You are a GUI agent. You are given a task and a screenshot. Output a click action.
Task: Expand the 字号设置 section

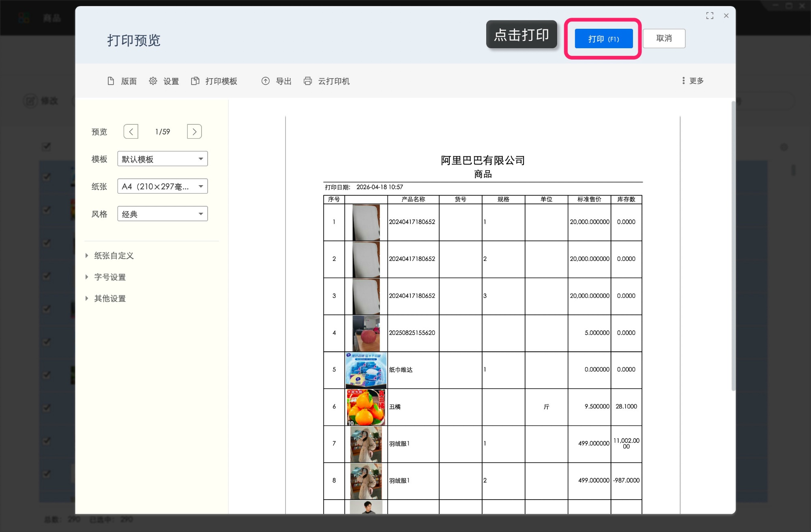click(106, 277)
